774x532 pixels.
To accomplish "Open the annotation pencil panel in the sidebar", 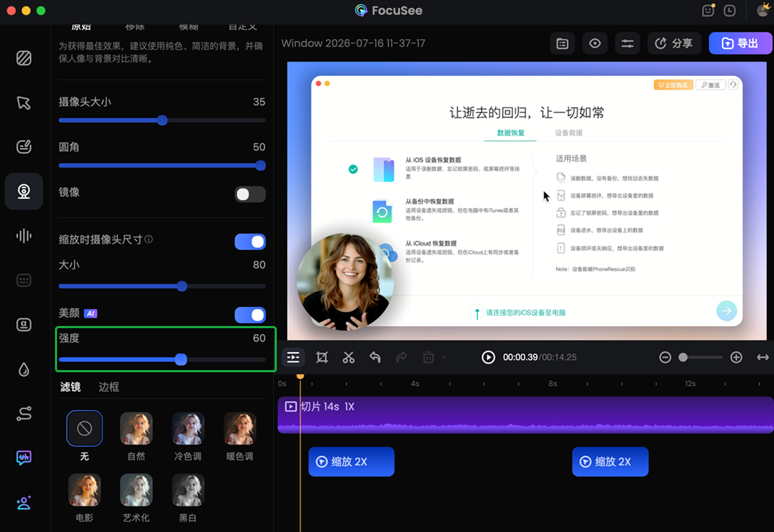I will (x=24, y=147).
